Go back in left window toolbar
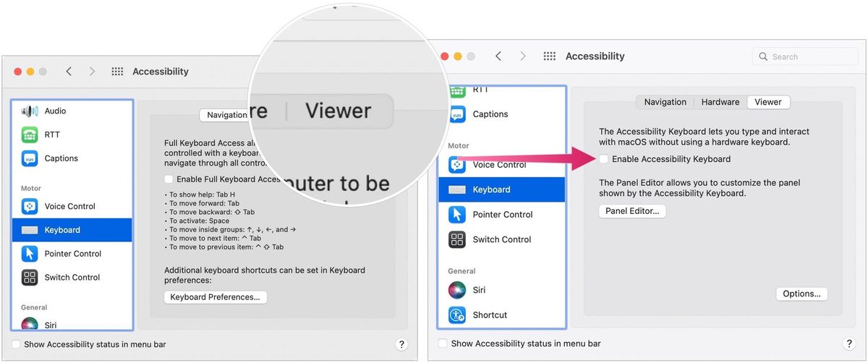Image resolution: width=868 pixels, height=363 pixels. pos(69,72)
